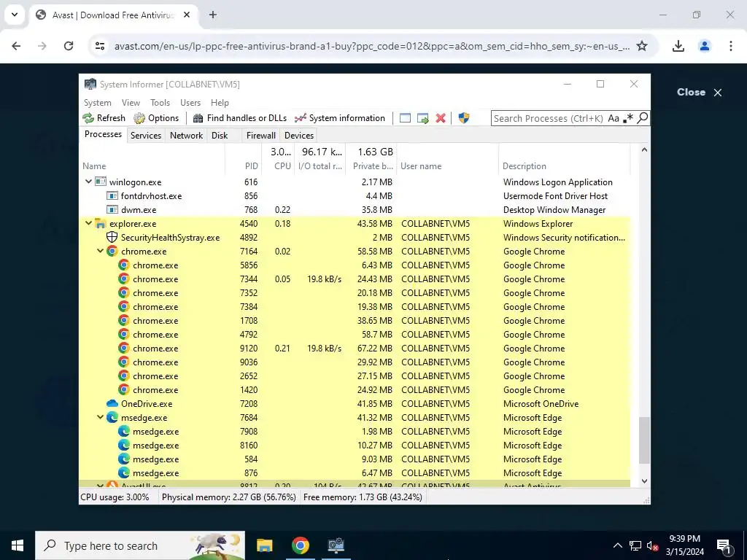Click CPU usage in status bar
The image size is (747, 560).
(115, 497)
